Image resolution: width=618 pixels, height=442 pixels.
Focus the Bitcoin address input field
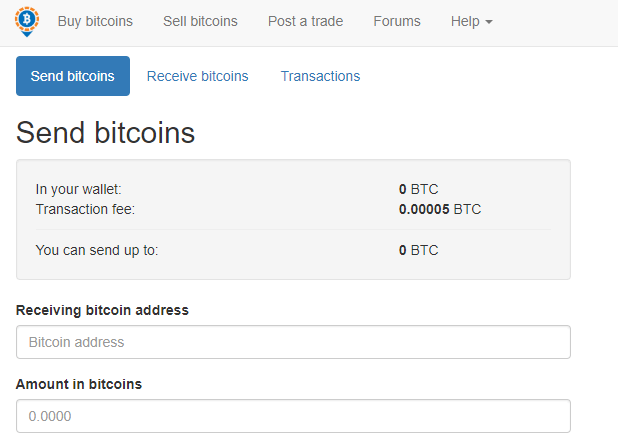293,342
